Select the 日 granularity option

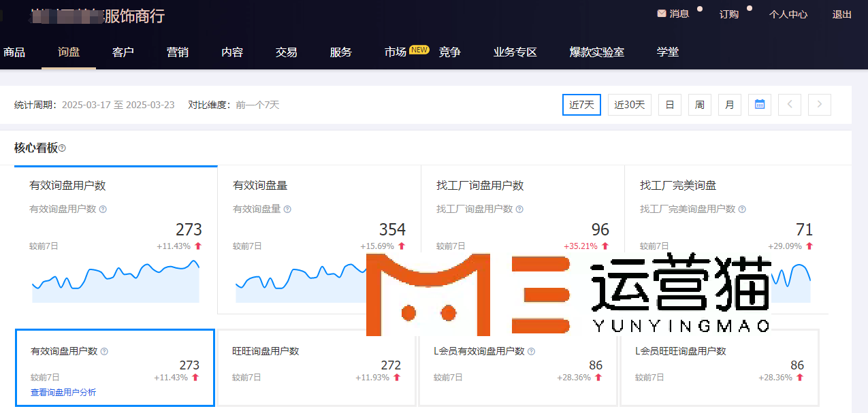pyautogui.click(x=669, y=105)
